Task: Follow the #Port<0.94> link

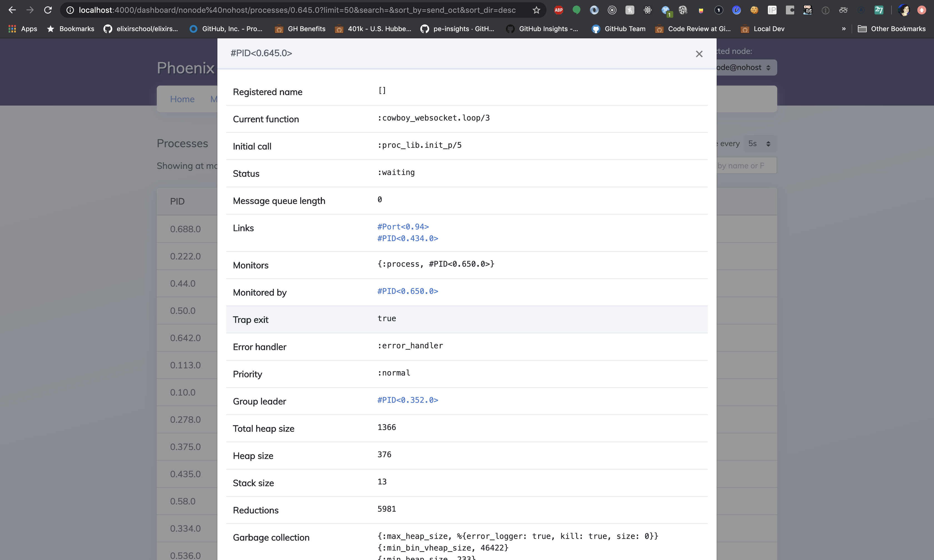Action: pos(403,227)
